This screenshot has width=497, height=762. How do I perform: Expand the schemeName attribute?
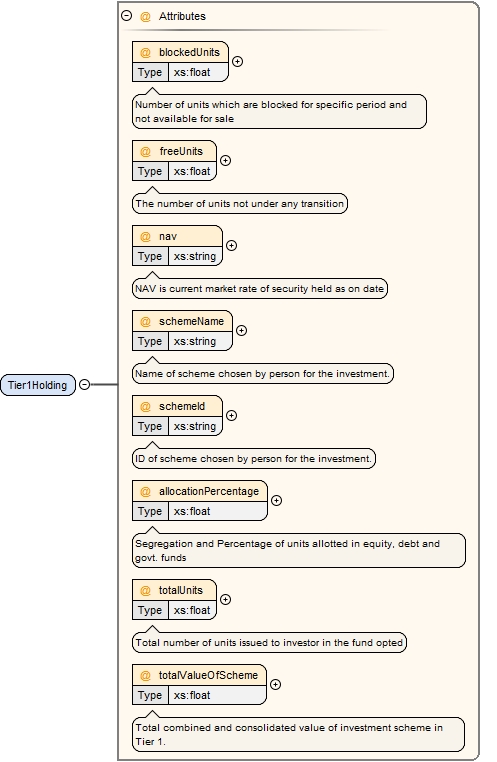coord(241,331)
